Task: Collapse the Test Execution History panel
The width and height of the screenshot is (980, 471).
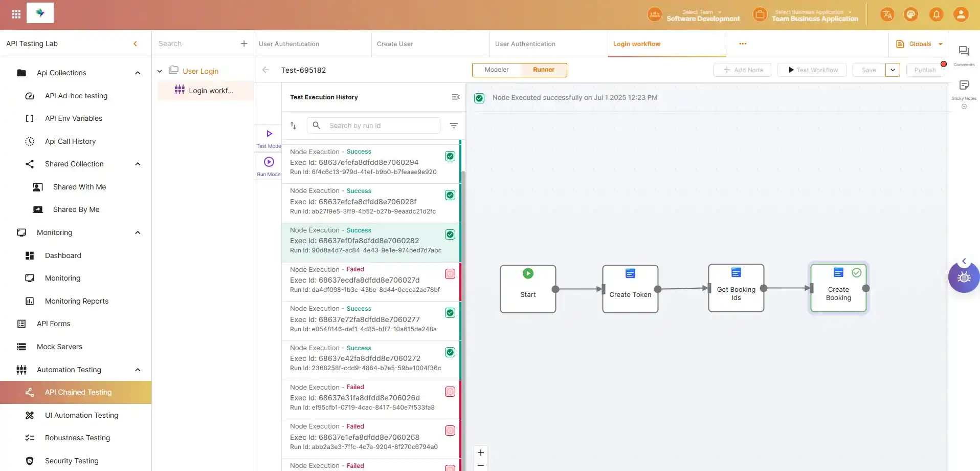Action: point(455,97)
